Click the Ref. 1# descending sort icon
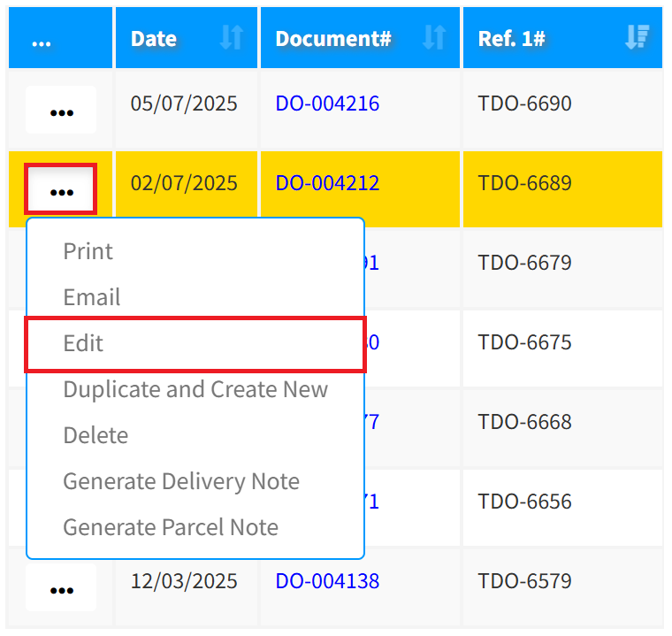 pos(636,38)
